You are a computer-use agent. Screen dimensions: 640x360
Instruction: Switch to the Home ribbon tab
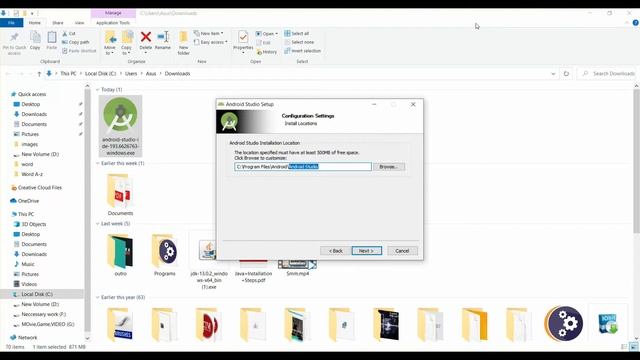tap(35, 23)
